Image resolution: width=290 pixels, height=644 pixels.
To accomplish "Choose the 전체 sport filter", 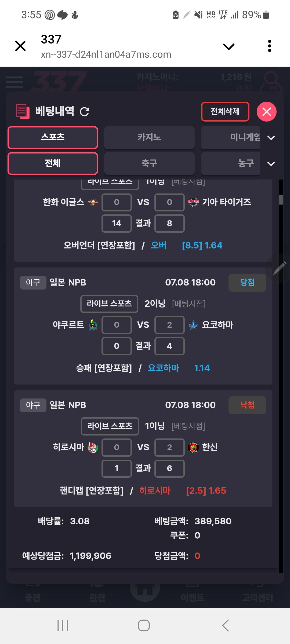I will pyautogui.click(x=53, y=163).
